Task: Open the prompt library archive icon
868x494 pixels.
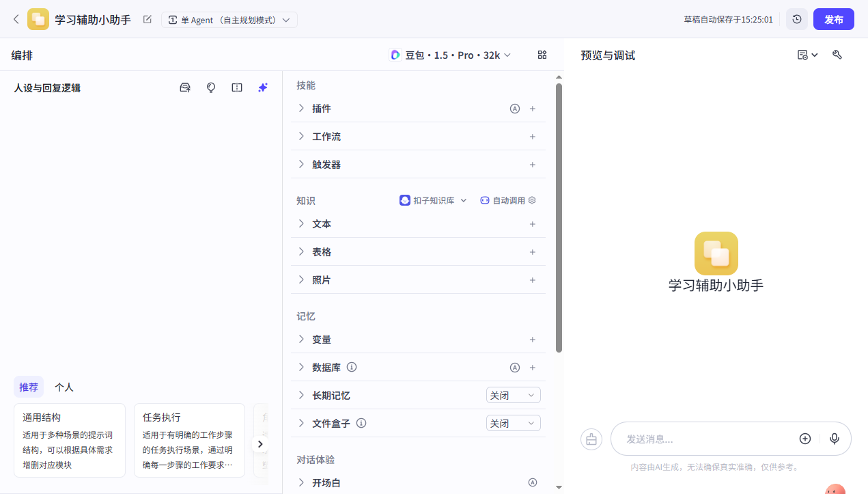Action: pos(184,87)
